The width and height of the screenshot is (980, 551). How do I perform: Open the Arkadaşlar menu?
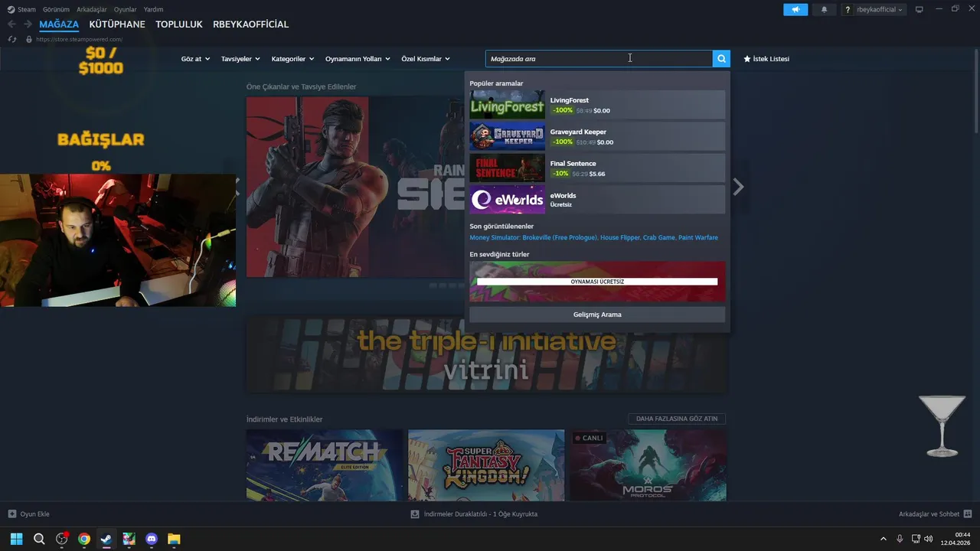(92, 9)
